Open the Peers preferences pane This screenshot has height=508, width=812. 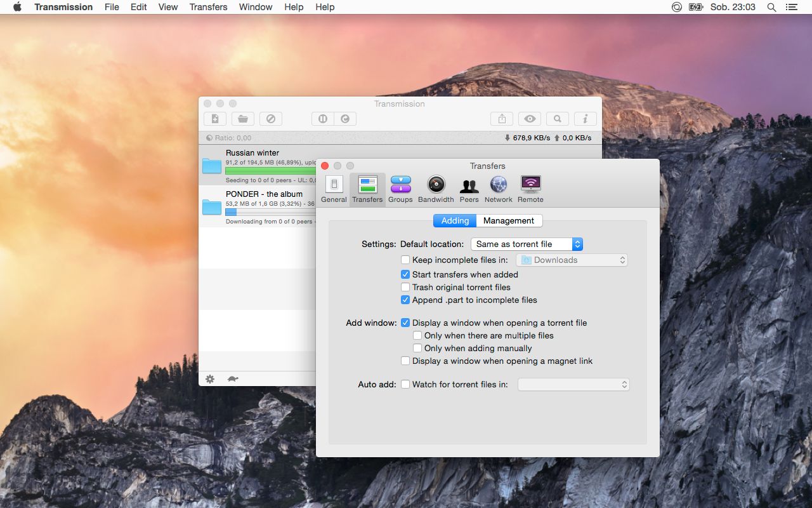tap(469, 189)
